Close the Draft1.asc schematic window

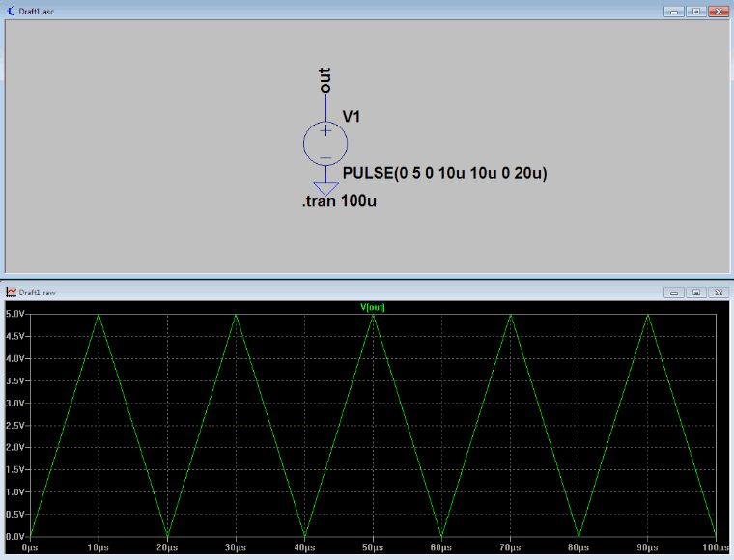coord(719,12)
